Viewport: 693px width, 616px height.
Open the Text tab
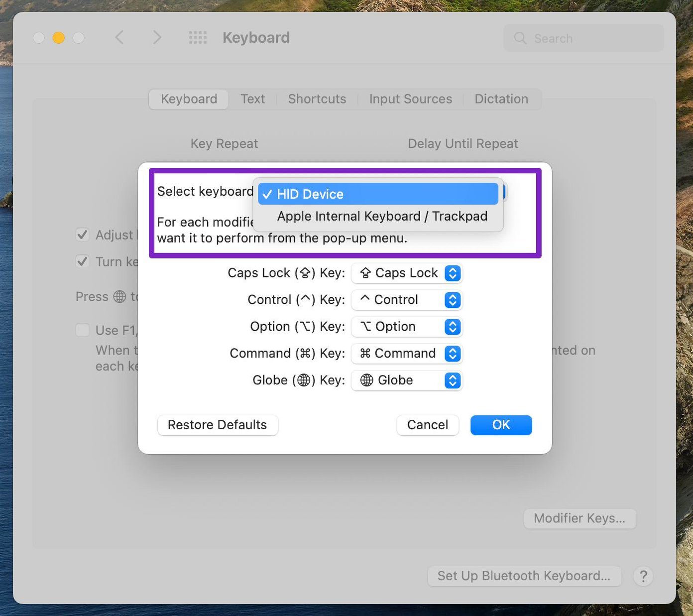click(252, 99)
